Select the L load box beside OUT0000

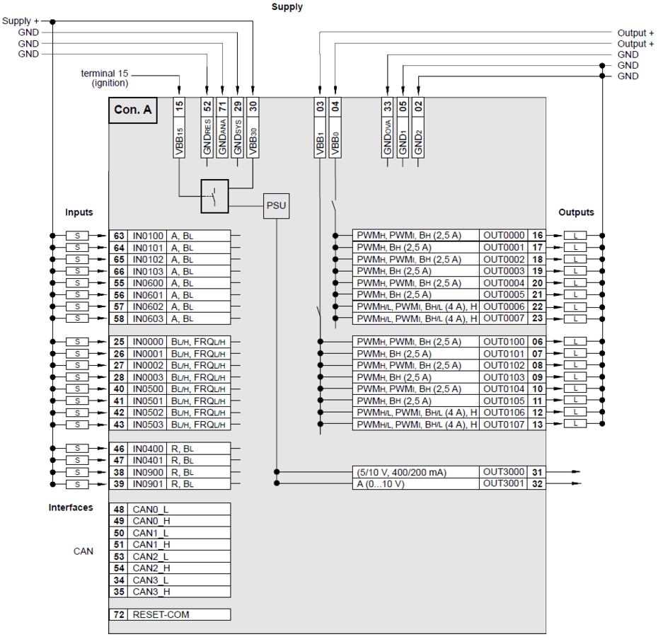[x=576, y=235]
